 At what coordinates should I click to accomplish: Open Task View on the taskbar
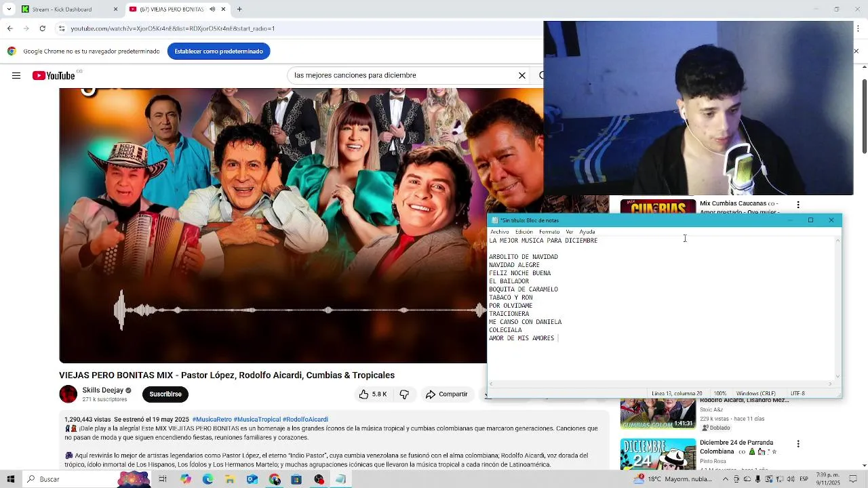click(163, 479)
